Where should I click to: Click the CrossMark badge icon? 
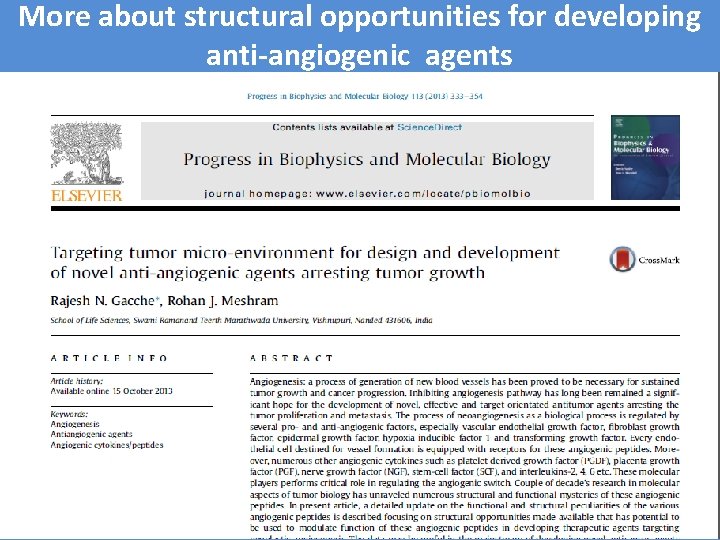[x=622, y=259]
